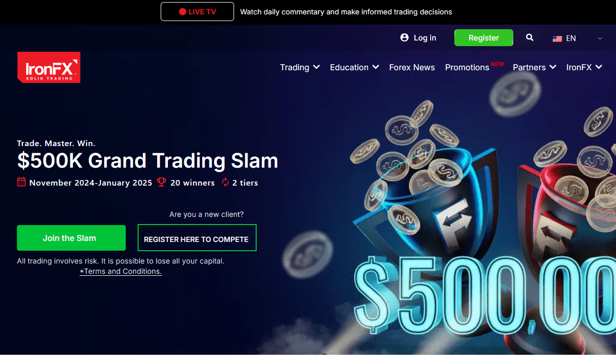This screenshot has width=616, height=364.
Task: Click the green Register button
Action: pos(484,38)
